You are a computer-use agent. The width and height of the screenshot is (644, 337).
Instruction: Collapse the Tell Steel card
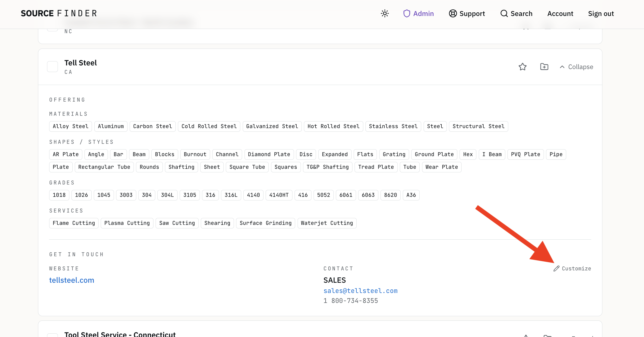576,67
